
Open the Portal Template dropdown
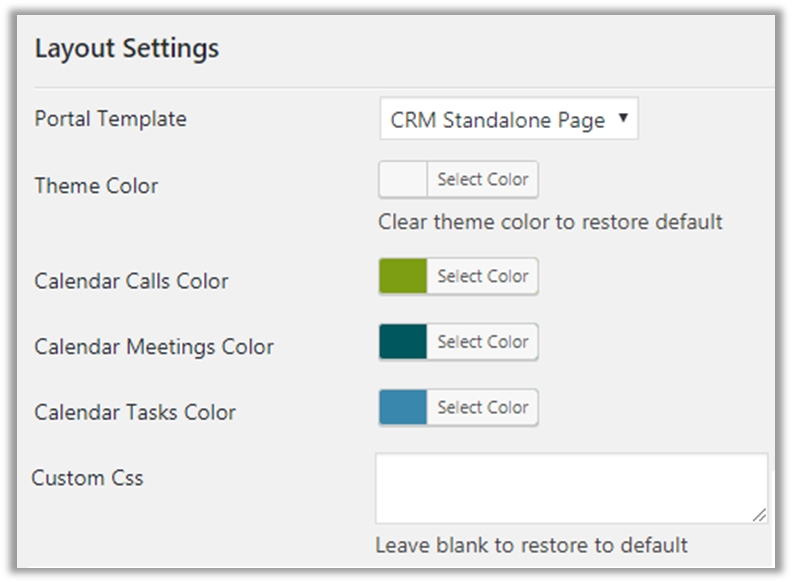coord(508,120)
